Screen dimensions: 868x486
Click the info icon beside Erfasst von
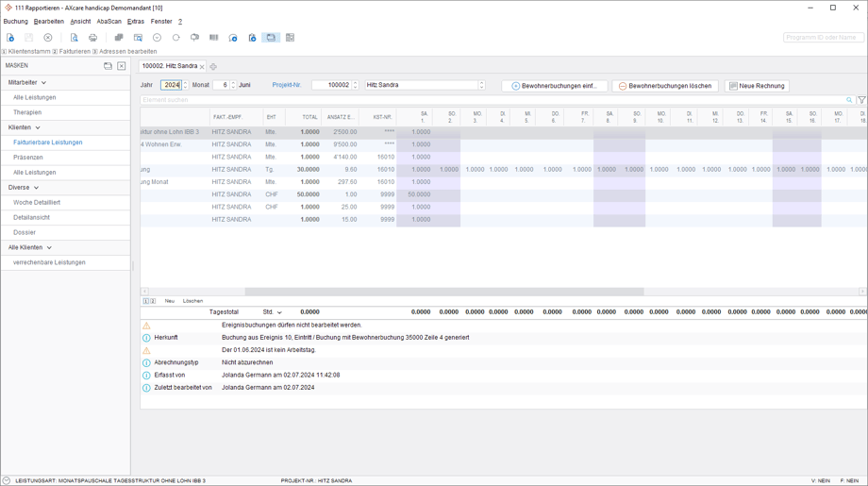146,376
